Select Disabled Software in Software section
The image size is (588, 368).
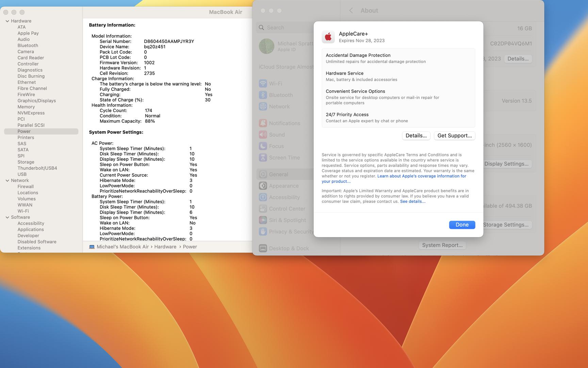[x=37, y=242]
